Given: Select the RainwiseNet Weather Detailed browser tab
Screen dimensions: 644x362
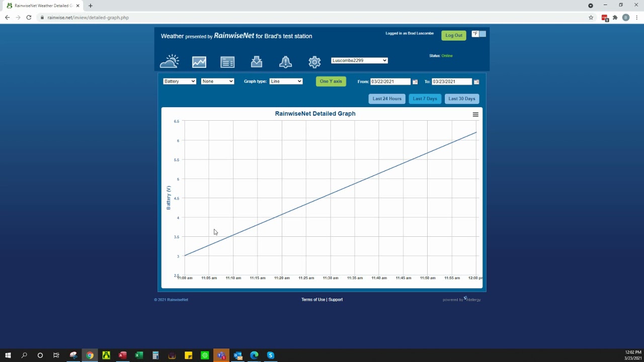Looking at the screenshot, I should coord(43,6).
